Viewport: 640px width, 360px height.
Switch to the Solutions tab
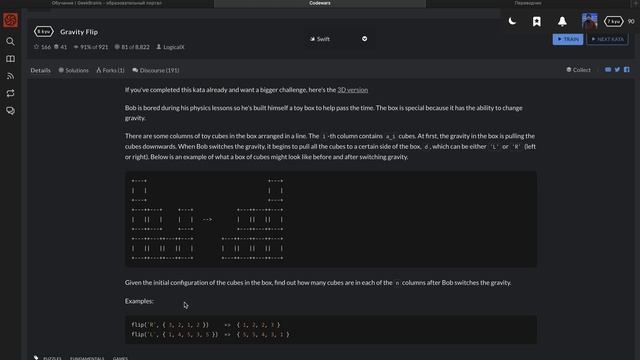(73, 70)
